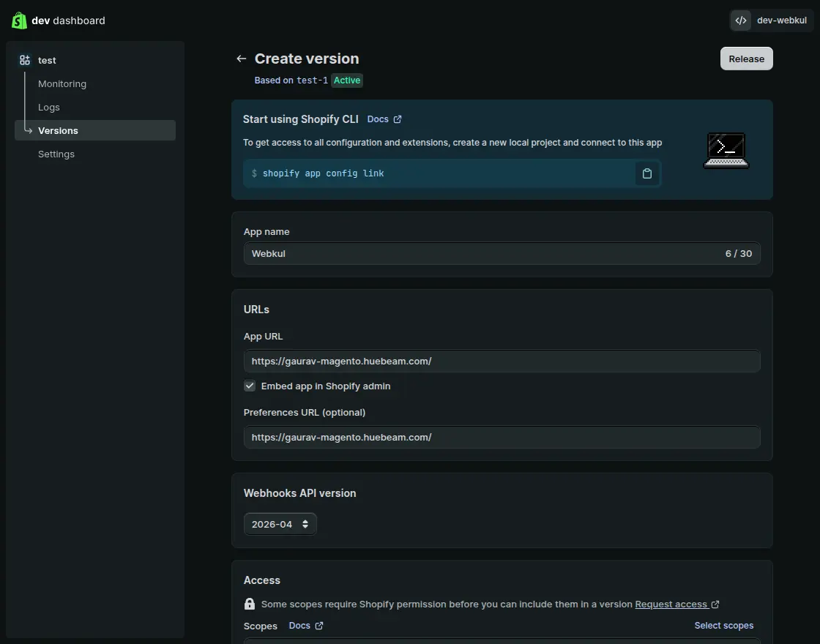
Task: Click the Webhooks API version heading
Action: [299, 493]
